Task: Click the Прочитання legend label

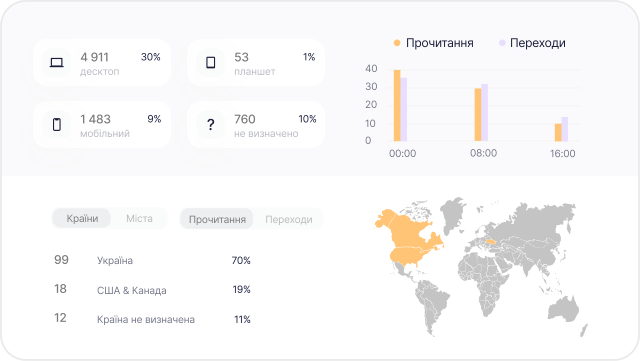Action: [440, 43]
